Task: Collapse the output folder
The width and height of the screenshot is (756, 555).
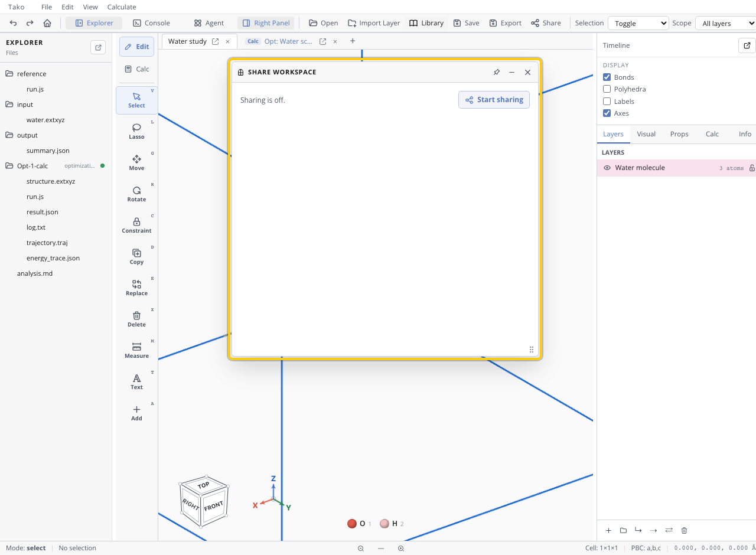Action: point(9,135)
